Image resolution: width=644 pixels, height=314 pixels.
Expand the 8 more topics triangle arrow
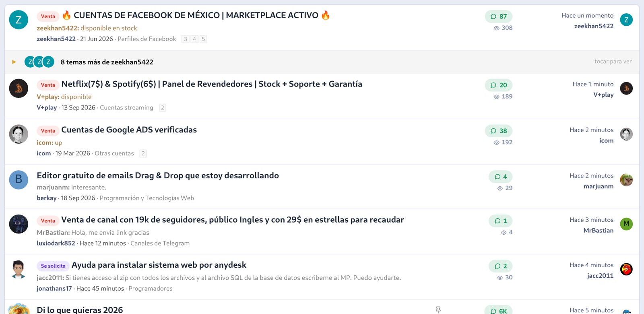14,62
